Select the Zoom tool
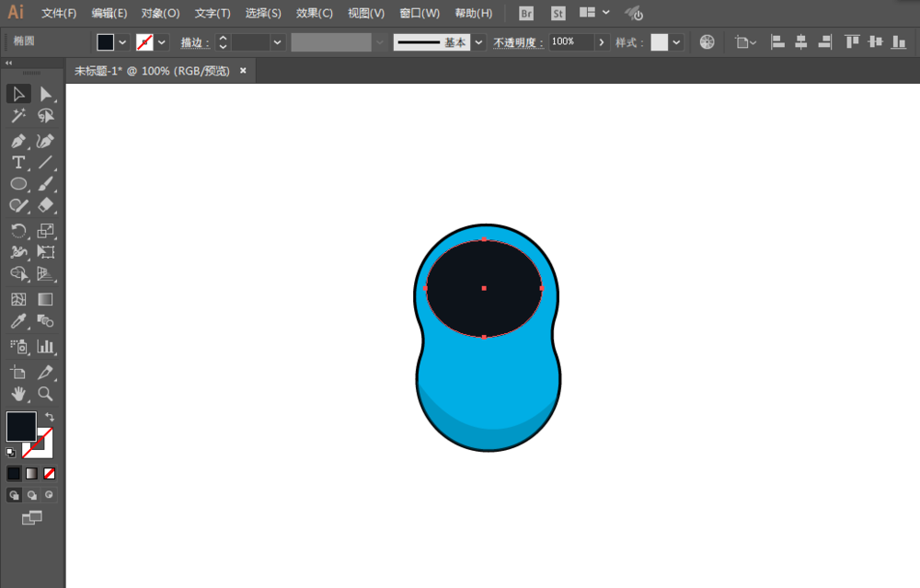Image resolution: width=920 pixels, height=588 pixels. click(46, 394)
